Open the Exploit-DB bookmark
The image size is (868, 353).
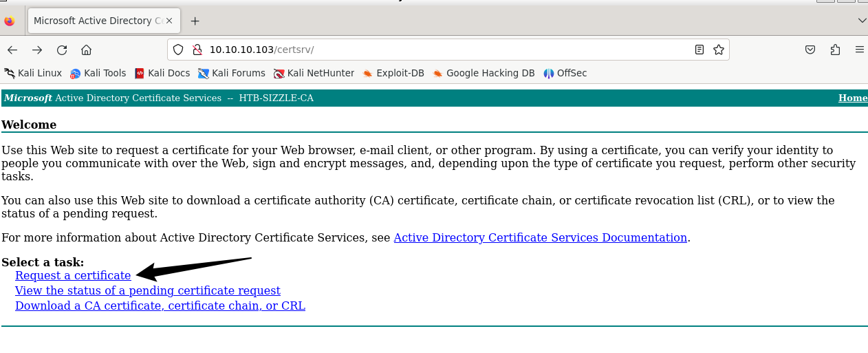(393, 73)
